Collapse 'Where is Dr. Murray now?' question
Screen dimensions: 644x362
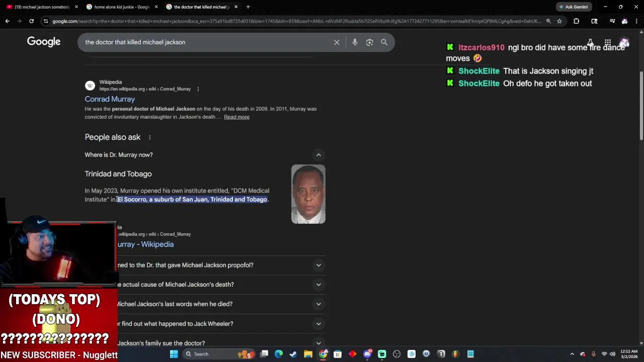click(x=205, y=155)
